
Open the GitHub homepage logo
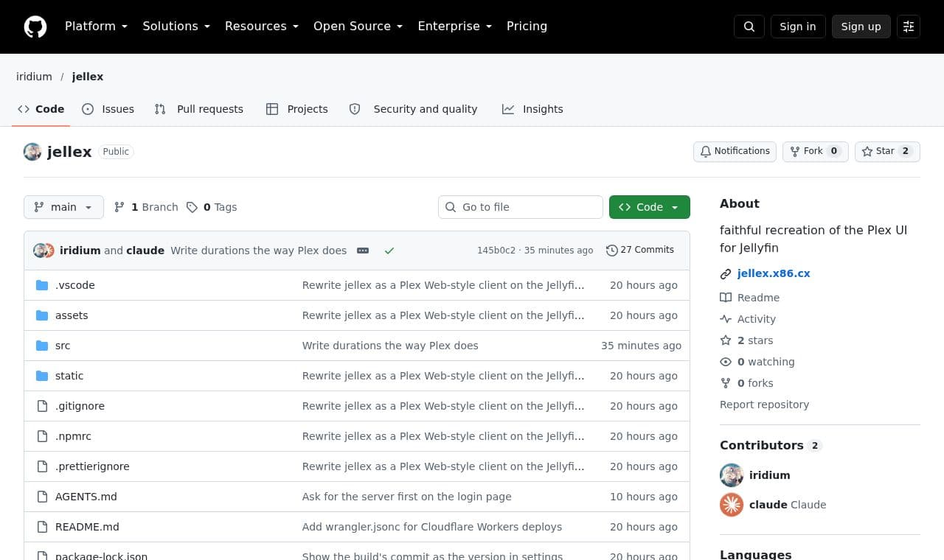pos(35,27)
